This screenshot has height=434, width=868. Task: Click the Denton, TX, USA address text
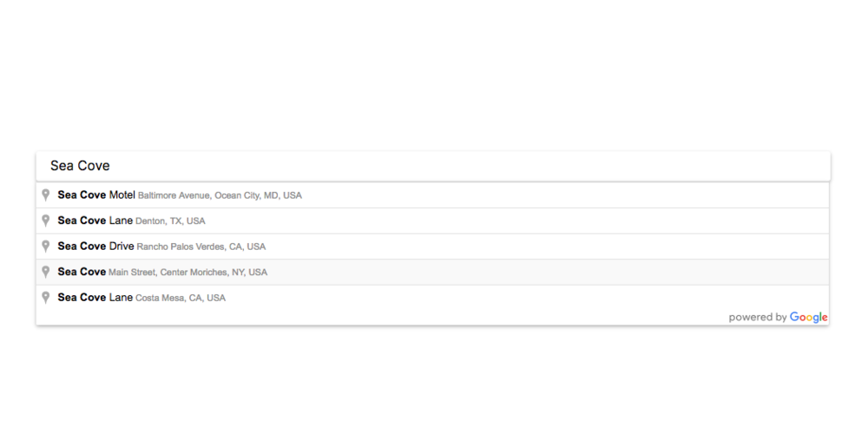[x=170, y=221]
